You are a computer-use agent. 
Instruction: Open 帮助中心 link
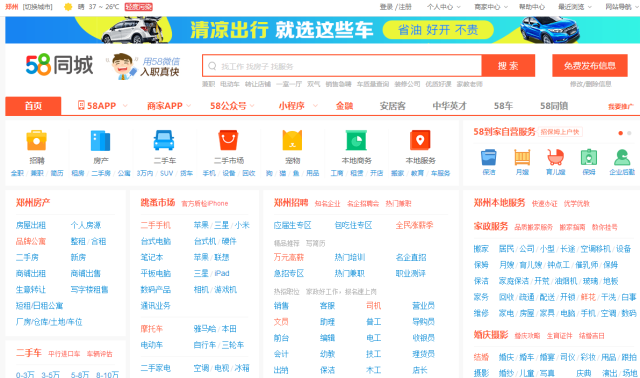click(x=531, y=7)
